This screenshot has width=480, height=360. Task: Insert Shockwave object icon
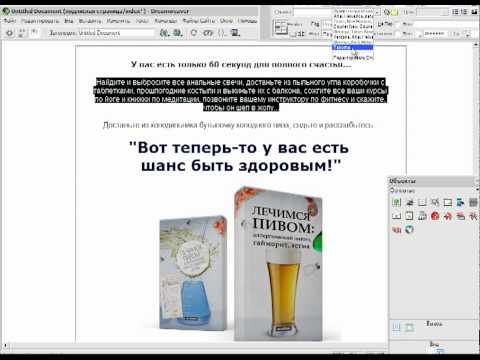tap(396, 230)
